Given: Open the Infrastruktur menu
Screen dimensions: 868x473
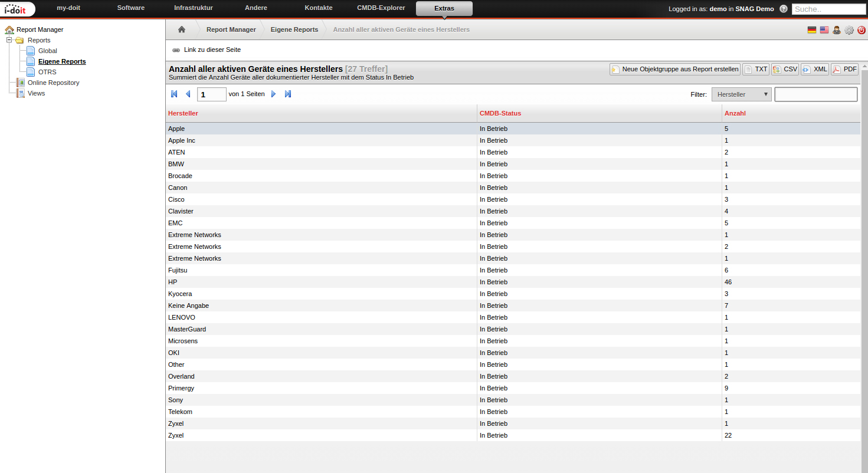Looking at the screenshot, I should (x=194, y=8).
